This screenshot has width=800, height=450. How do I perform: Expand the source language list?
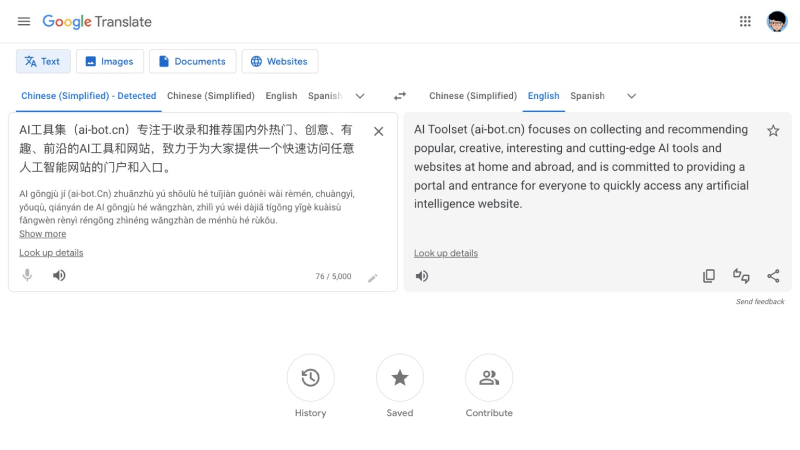tap(360, 96)
